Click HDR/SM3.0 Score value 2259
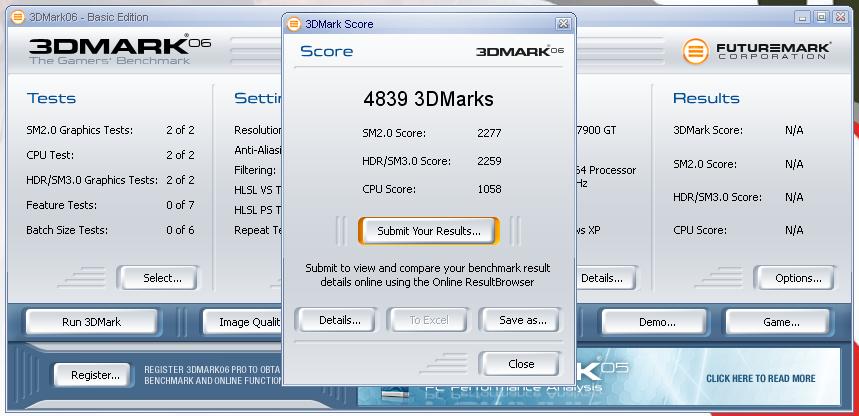This screenshot has width=859, height=416. (489, 161)
